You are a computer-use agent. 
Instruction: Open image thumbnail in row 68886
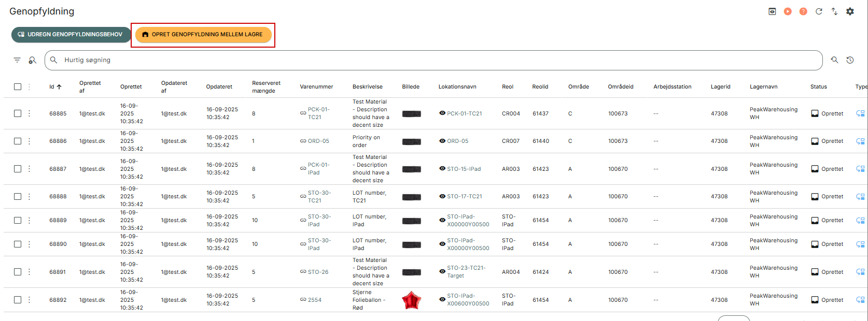[412, 141]
